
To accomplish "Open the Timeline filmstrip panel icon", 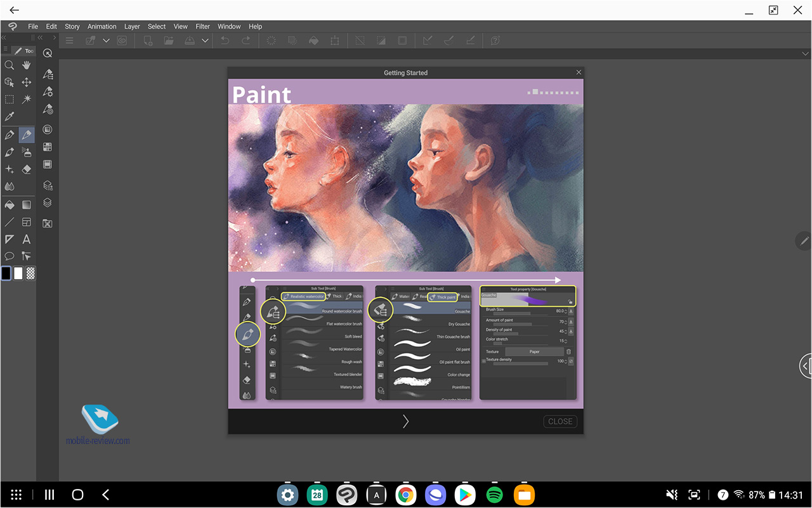I will (x=48, y=164).
